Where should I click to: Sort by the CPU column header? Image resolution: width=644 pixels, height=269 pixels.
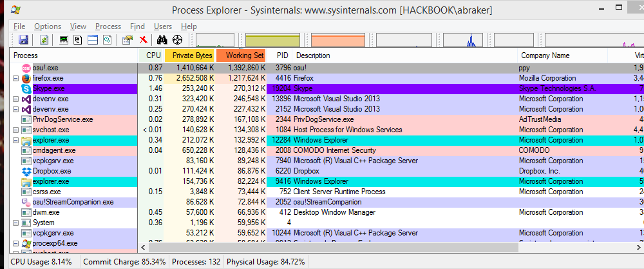point(151,55)
